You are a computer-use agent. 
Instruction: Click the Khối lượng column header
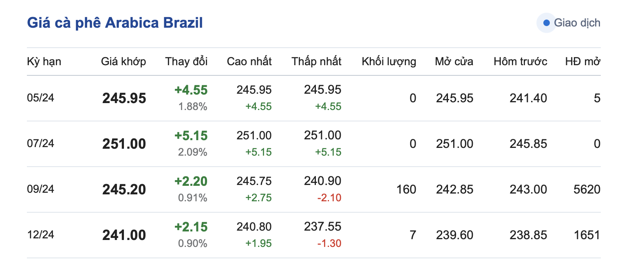tap(389, 62)
